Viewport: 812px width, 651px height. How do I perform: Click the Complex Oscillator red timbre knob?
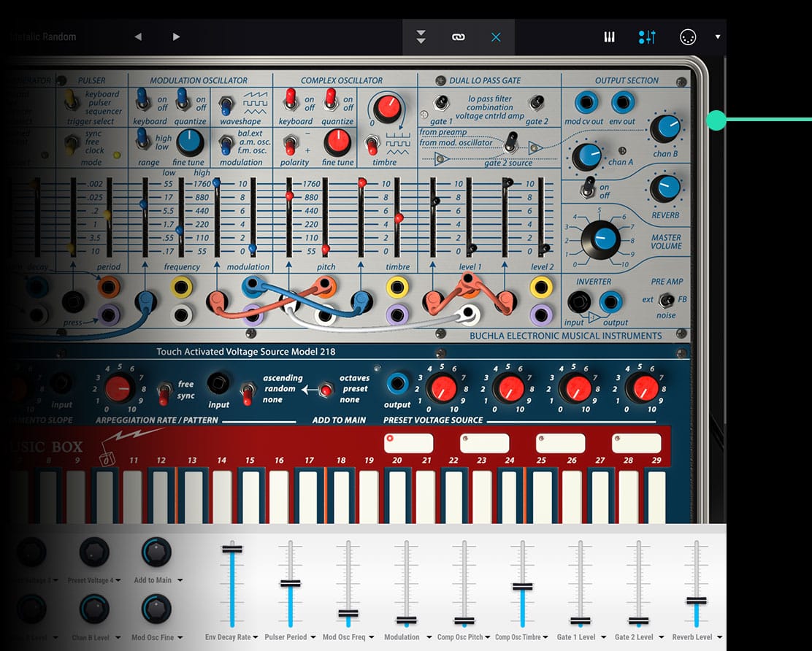click(x=387, y=108)
